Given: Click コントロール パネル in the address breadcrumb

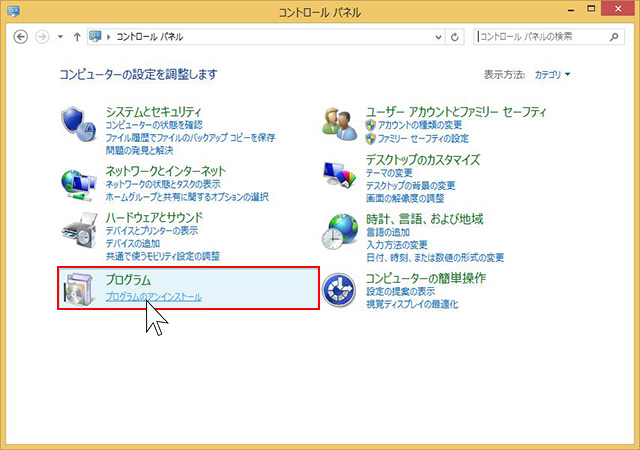Looking at the screenshot, I should [149, 37].
